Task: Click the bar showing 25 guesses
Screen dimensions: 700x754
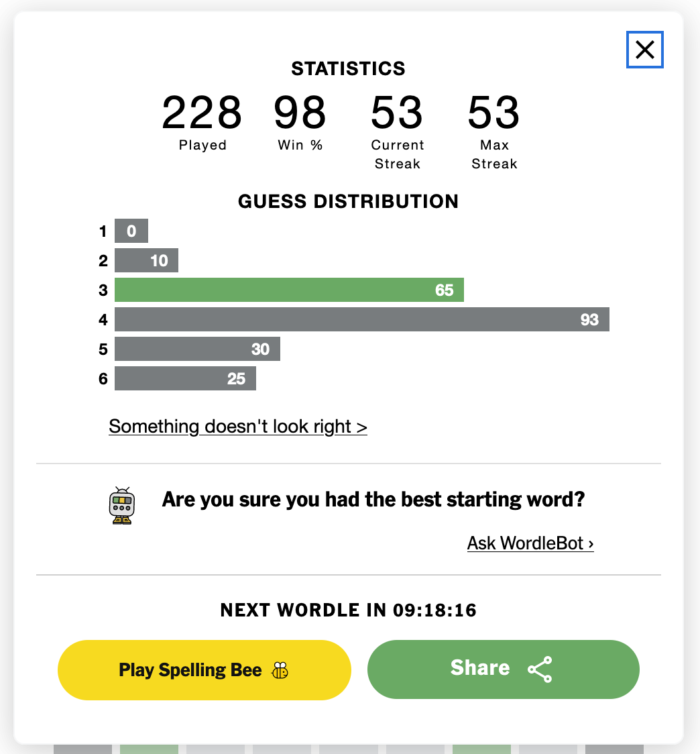Action: (x=185, y=378)
